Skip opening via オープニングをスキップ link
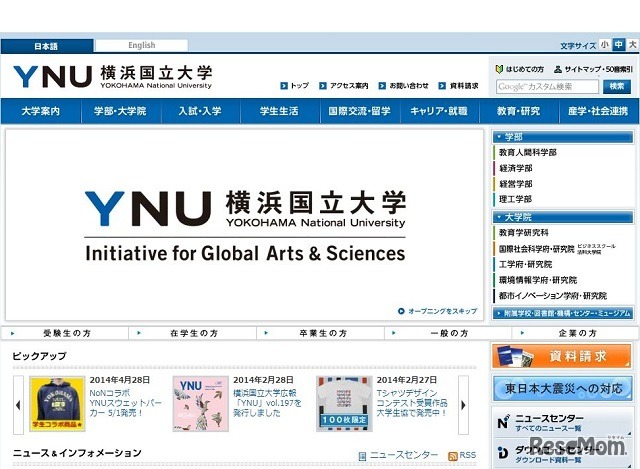640x469 pixels. 442,311
